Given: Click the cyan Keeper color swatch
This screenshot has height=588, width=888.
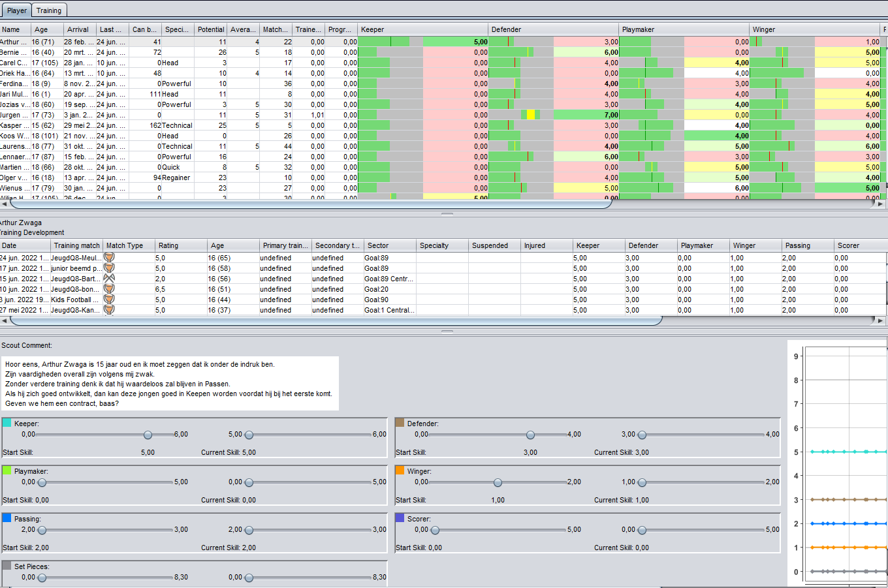Looking at the screenshot, I should tap(7, 423).
